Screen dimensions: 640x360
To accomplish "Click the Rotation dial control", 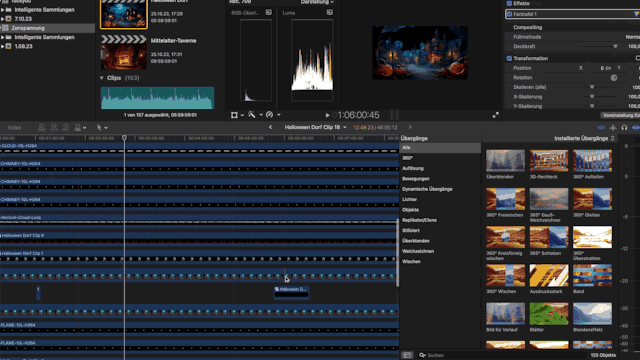I will coord(614,78).
